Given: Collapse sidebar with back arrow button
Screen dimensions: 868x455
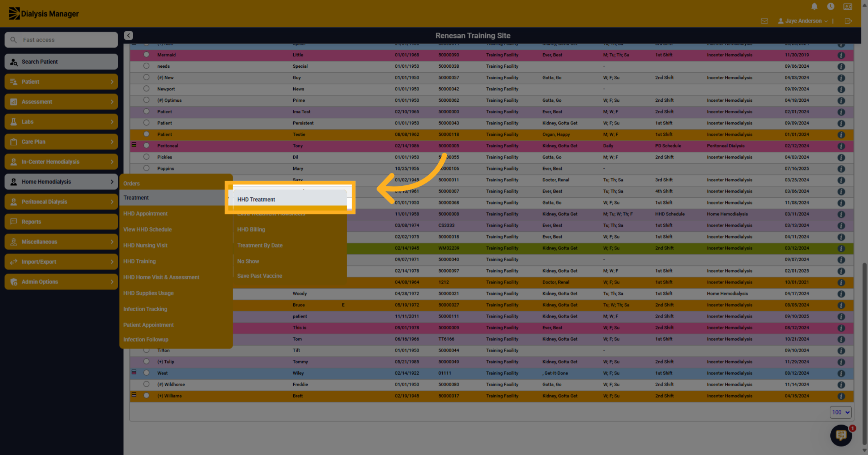Looking at the screenshot, I should click(128, 35).
